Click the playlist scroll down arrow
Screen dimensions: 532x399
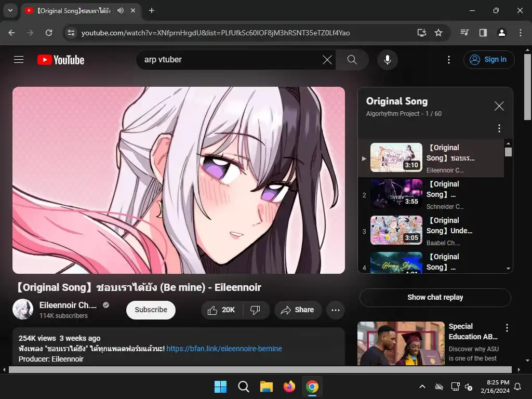click(508, 269)
